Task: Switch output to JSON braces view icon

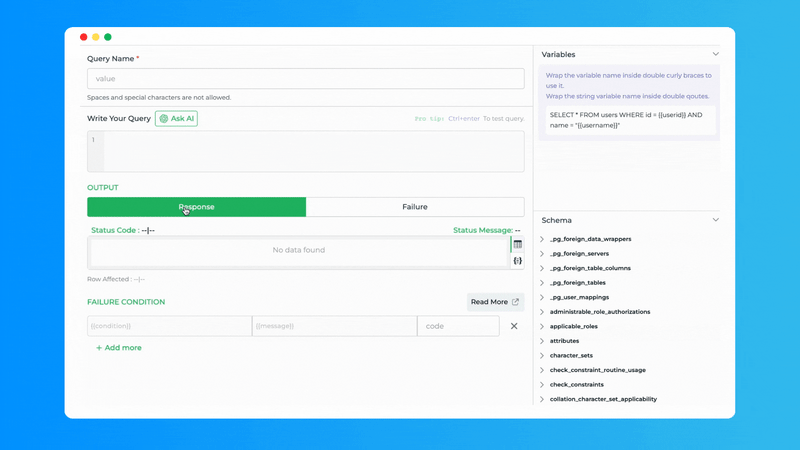Action: coord(518,261)
